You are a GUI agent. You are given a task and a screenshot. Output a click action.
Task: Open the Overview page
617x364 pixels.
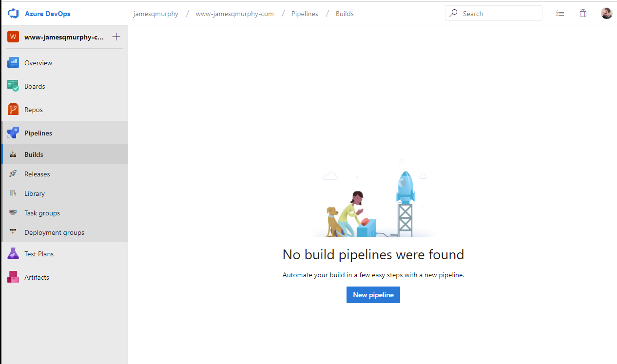[x=38, y=62]
